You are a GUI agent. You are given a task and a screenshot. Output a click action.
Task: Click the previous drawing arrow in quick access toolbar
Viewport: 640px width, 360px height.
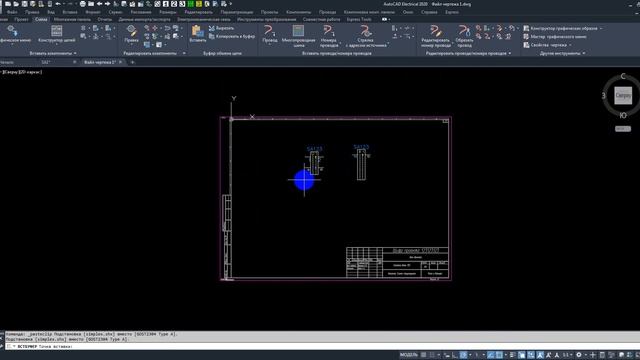coord(99,4)
